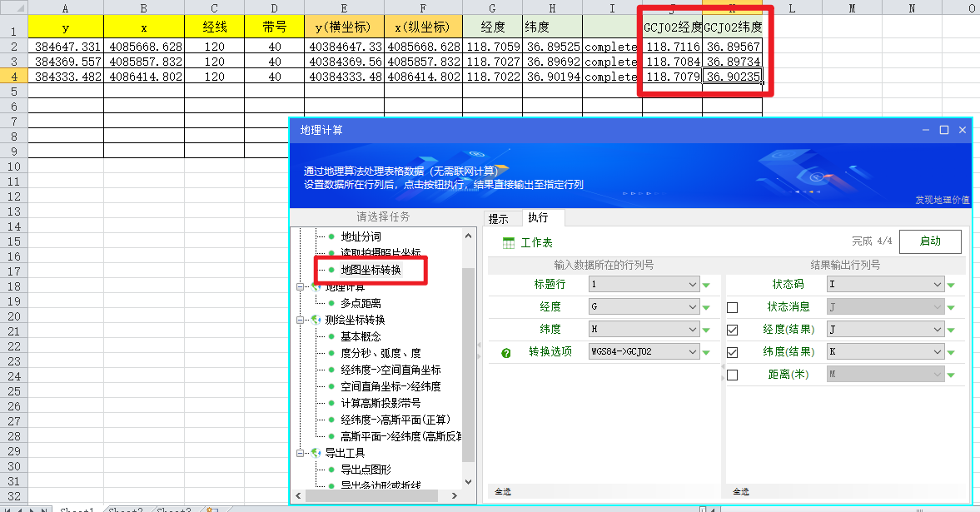Image resolution: width=980 pixels, height=512 pixels.
Task: Click 全选 under input columns panel
Action: point(503,492)
